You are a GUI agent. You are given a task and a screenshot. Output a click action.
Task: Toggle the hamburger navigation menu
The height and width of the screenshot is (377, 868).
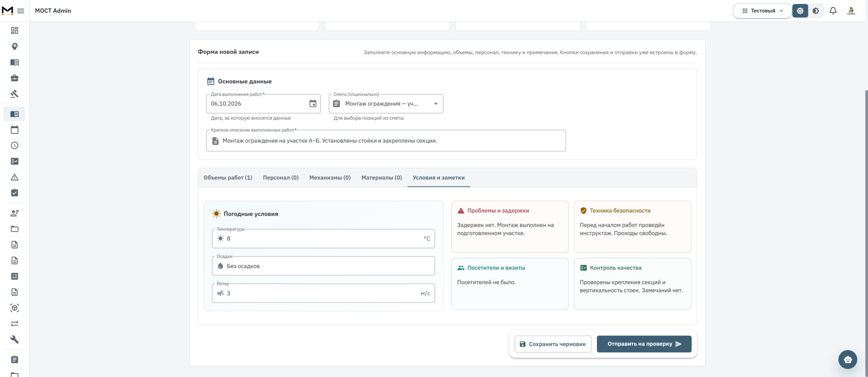pyautogui.click(x=21, y=11)
